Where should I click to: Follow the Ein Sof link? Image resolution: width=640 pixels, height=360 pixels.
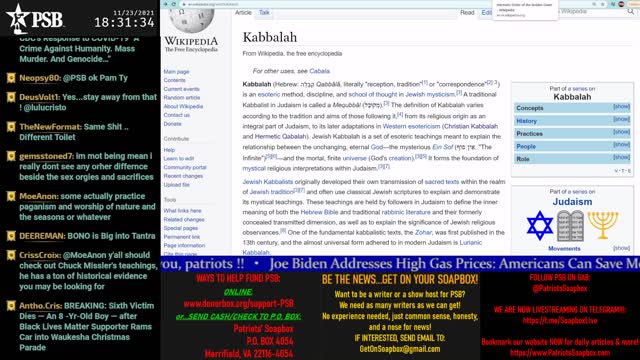coord(442,147)
